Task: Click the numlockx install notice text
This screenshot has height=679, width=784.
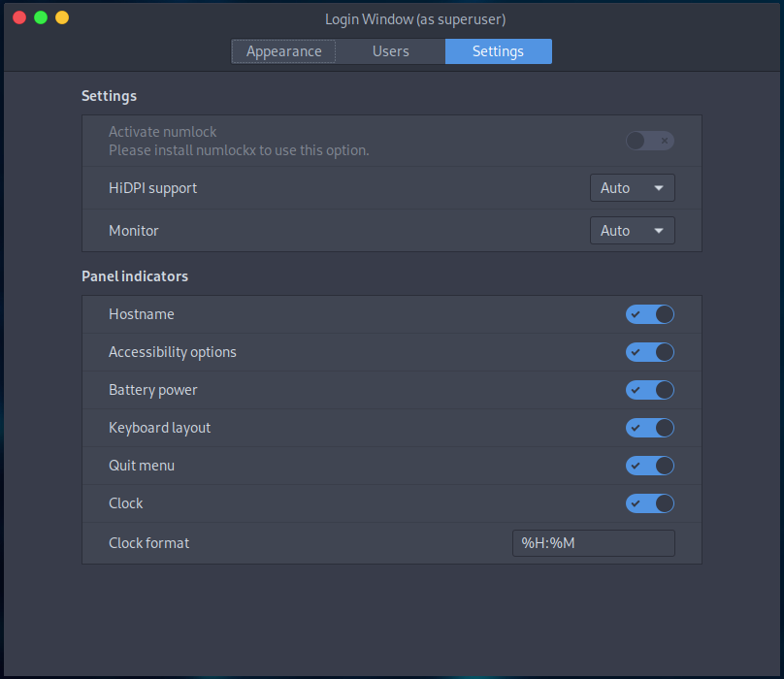Action: coord(239,150)
